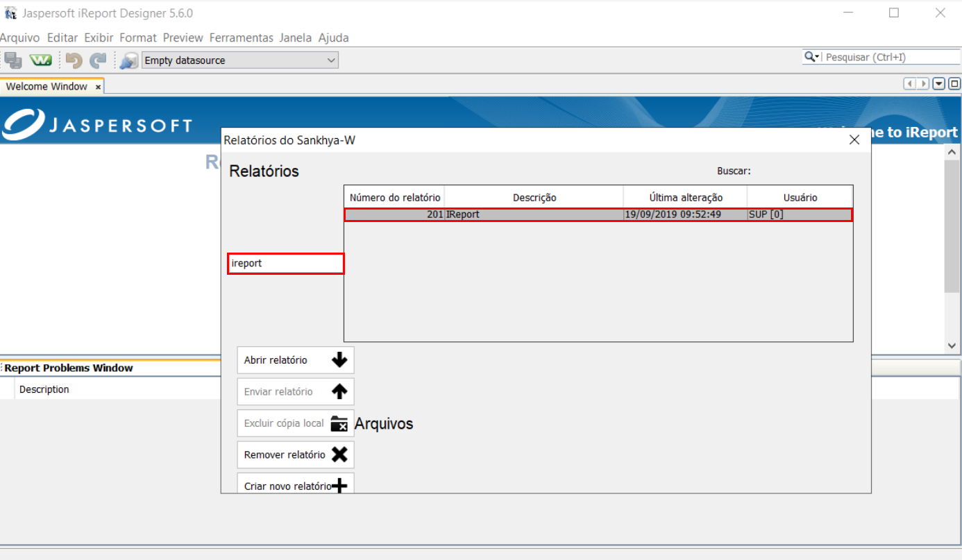The width and height of the screenshot is (962, 560).
Task: Click the ireport search input field
Action: click(286, 264)
